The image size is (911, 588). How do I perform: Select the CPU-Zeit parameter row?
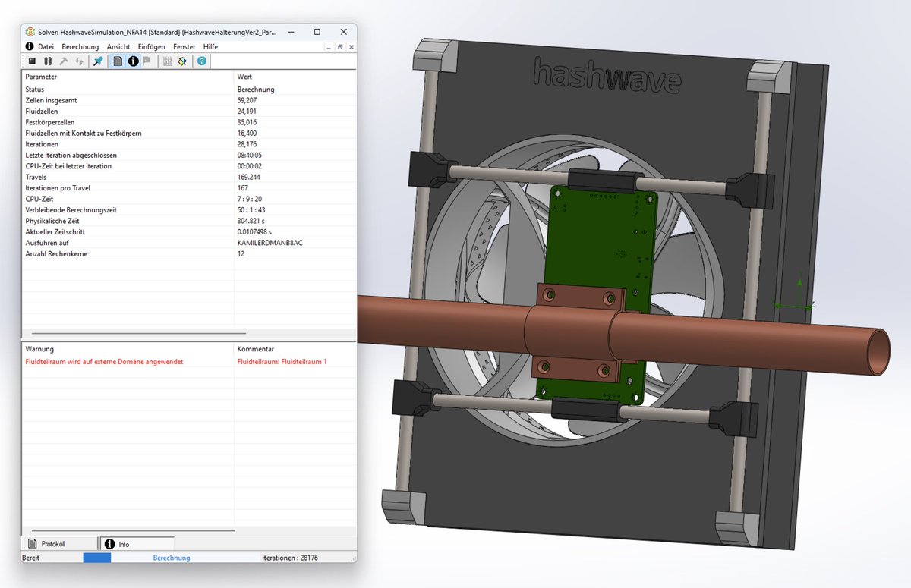click(189, 199)
